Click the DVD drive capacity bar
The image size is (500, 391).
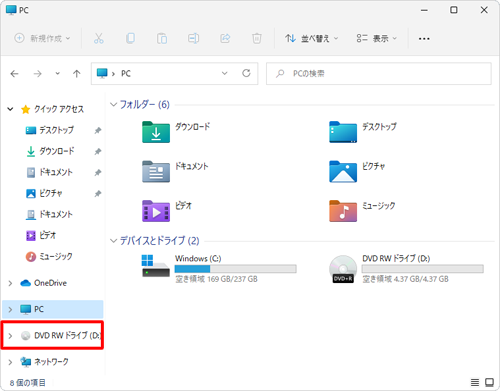coord(423,269)
